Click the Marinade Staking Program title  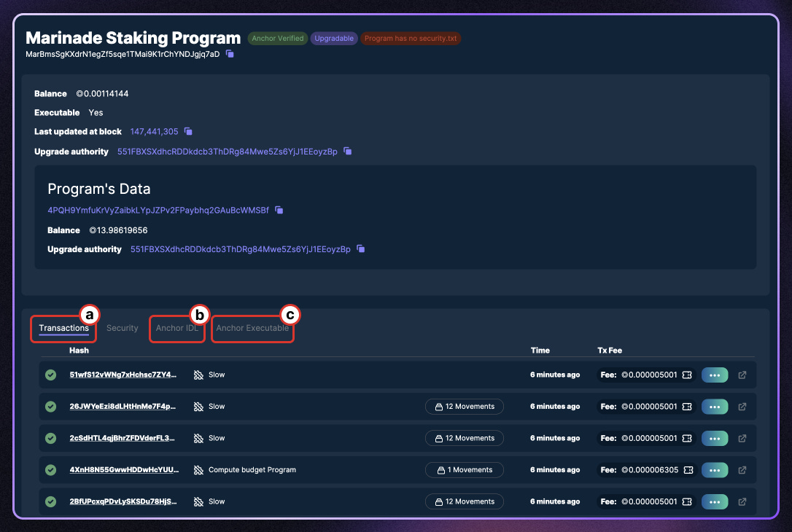(x=133, y=38)
